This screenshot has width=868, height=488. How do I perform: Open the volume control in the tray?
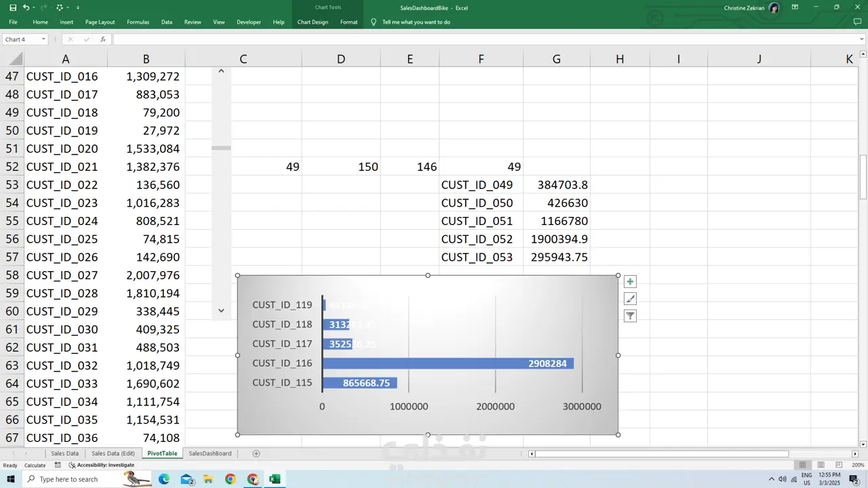pyautogui.click(x=783, y=479)
